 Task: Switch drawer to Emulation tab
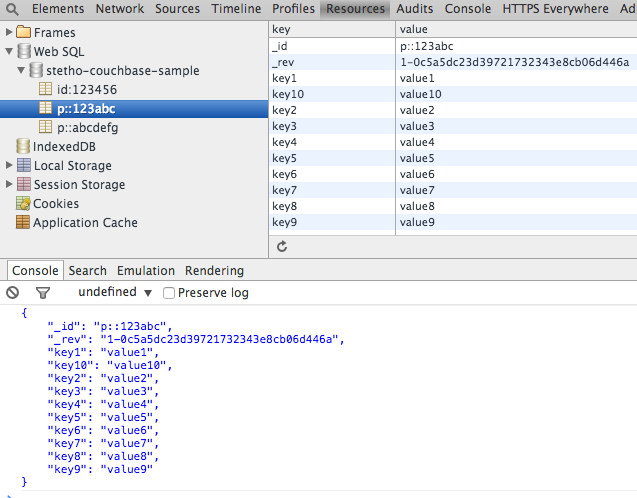point(146,271)
